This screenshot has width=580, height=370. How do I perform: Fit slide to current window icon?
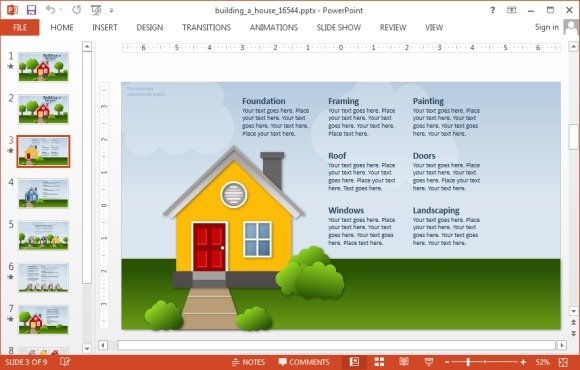(563, 362)
